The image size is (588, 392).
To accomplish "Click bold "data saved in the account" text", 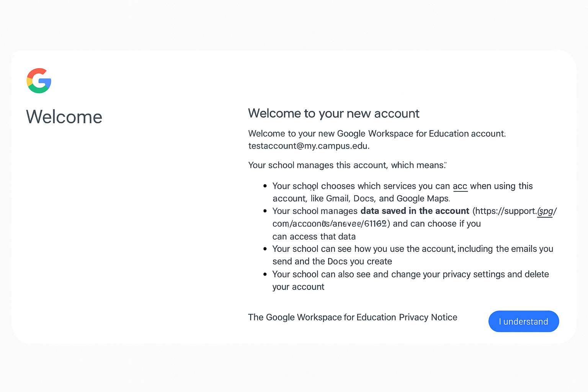I will 415,211.
